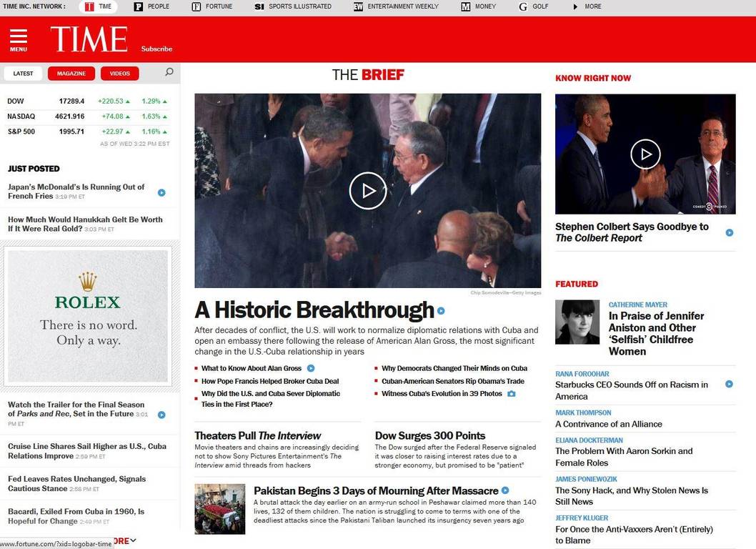Click the People network logo icon
756x549 pixels.
pyautogui.click(x=139, y=6)
